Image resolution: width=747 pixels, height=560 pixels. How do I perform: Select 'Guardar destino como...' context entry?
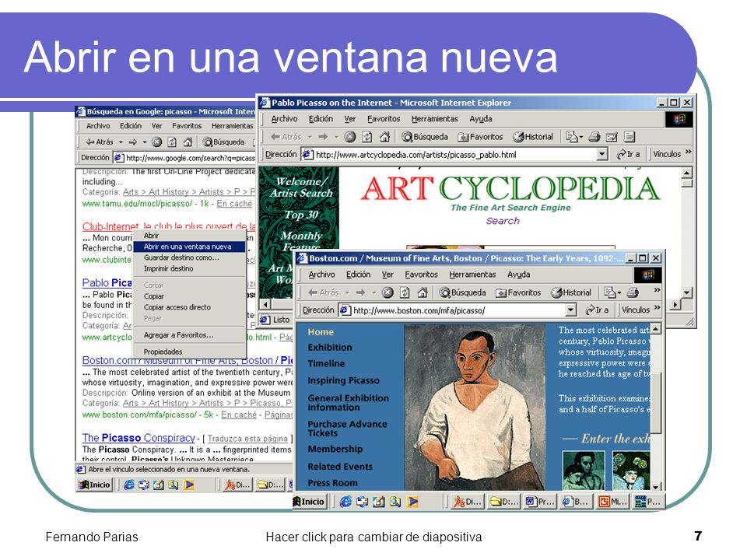pos(188,257)
